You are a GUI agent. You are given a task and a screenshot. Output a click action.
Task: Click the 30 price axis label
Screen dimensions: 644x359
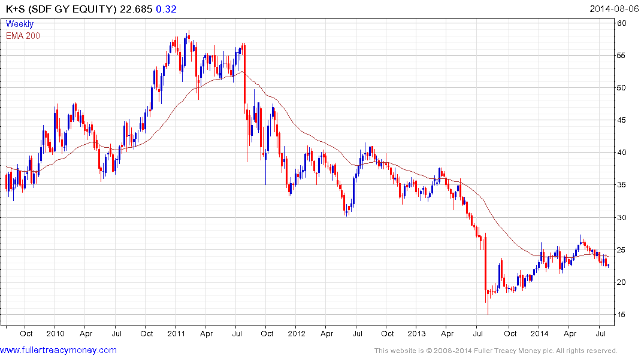(x=622, y=217)
